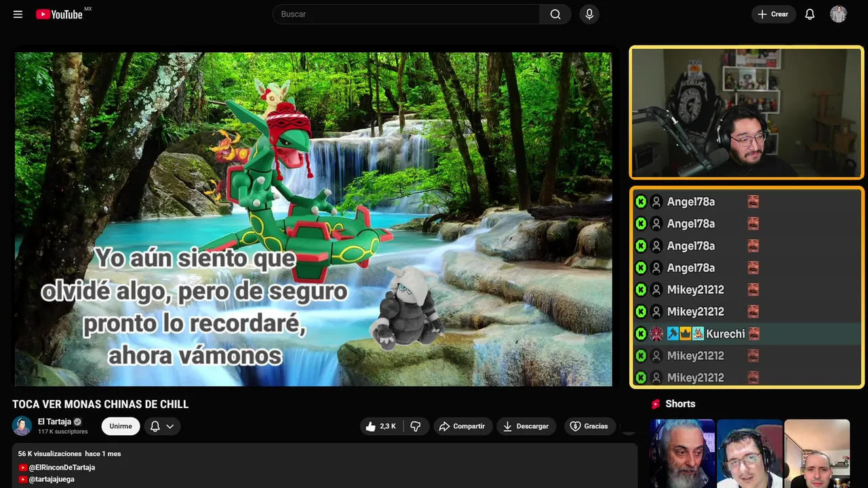Click the video player frame
The image size is (868, 488).
pos(313,219)
